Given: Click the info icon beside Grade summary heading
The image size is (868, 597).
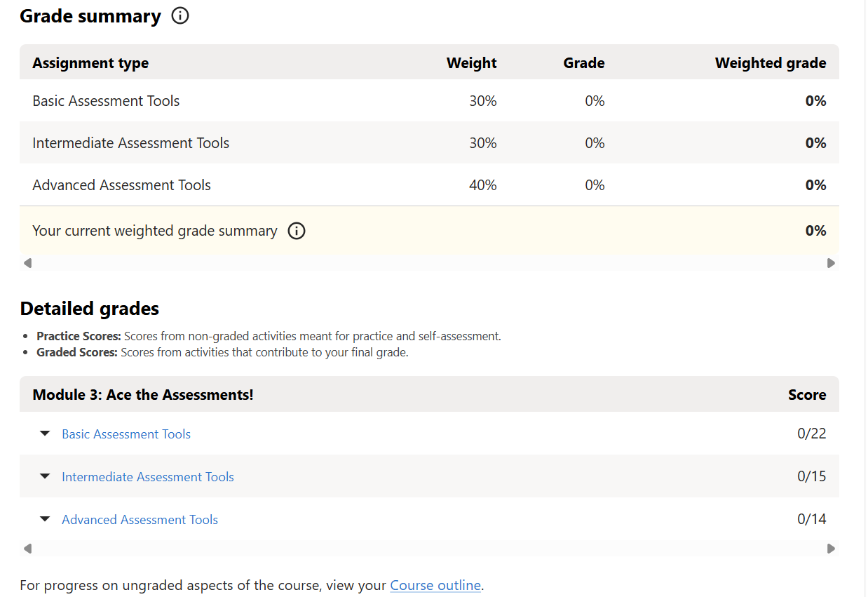Looking at the screenshot, I should [x=180, y=16].
